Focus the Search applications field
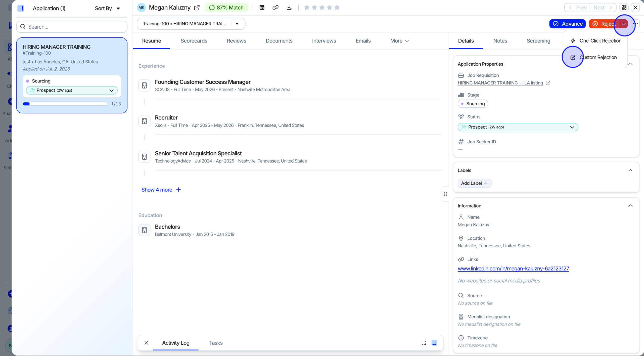Screen dimensions: 644x356 pos(72,27)
